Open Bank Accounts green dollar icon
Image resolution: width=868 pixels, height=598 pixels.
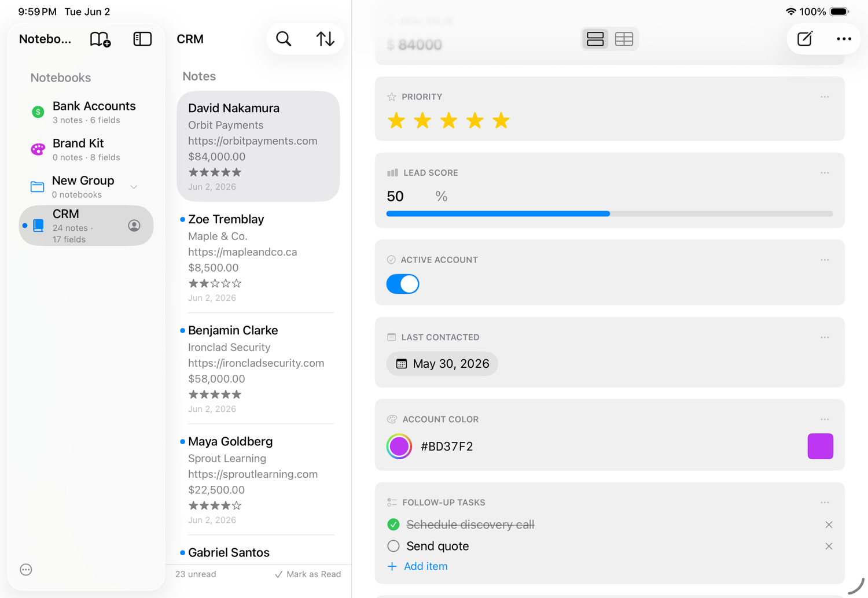[38, 112]
